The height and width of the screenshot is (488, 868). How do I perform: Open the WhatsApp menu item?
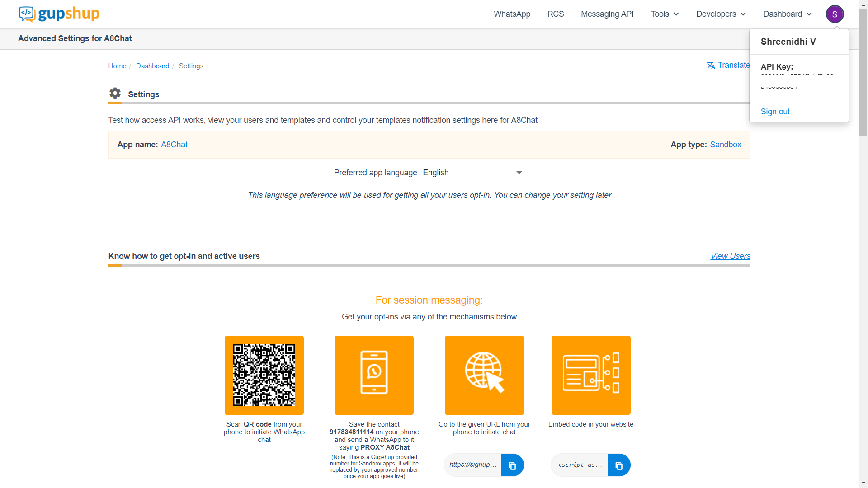[x=512, y=14]
